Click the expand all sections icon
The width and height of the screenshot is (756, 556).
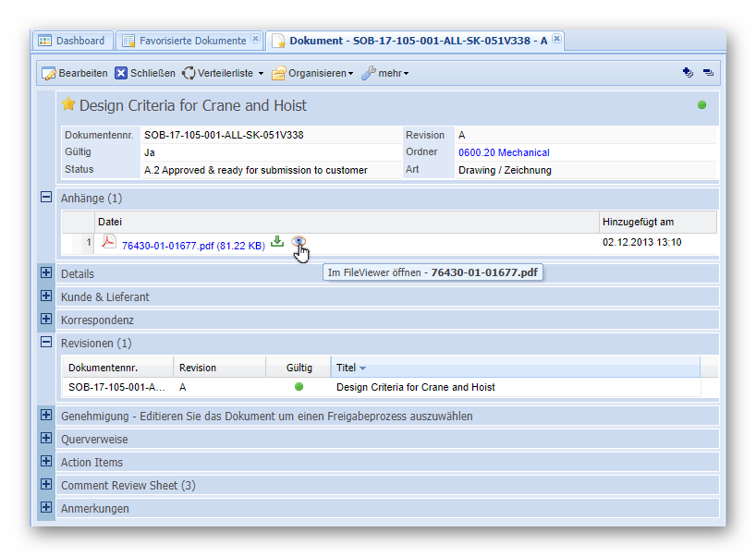tap(688, 73)
